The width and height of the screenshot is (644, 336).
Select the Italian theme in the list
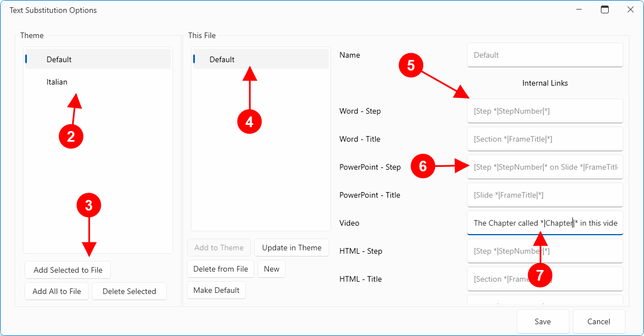click(57, 82)
